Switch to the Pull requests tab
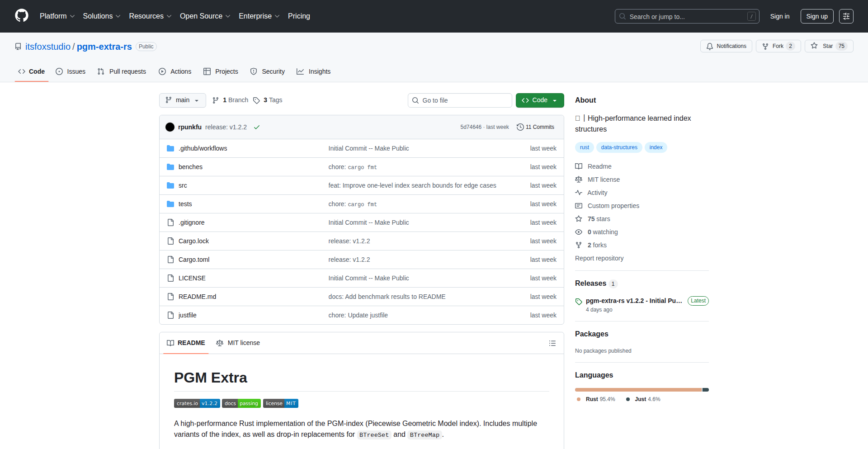 click(127, 71)
